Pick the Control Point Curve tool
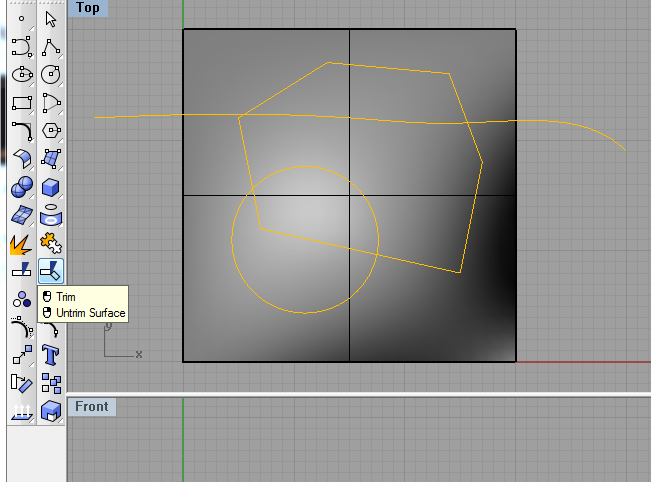Image resolution: width=651 pixels, height=482 pixels. tap(22, 46)
